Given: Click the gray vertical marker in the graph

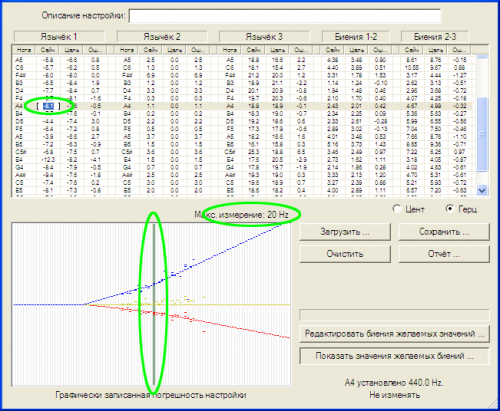Looking at the screenshot, I should point(154,304).
